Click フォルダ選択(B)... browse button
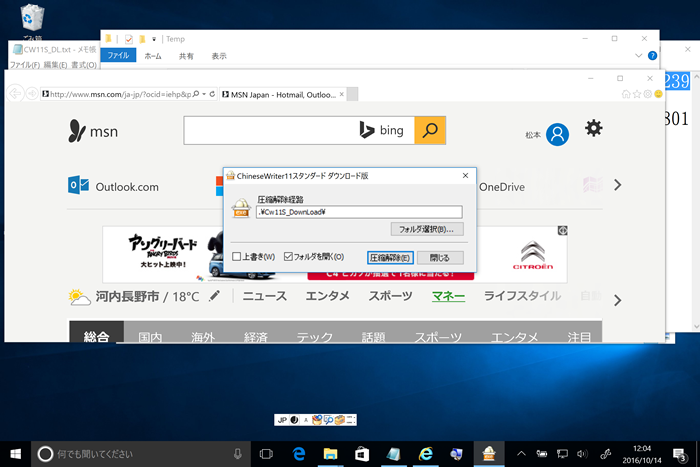 pyautogui.click(x=427, y=229)
